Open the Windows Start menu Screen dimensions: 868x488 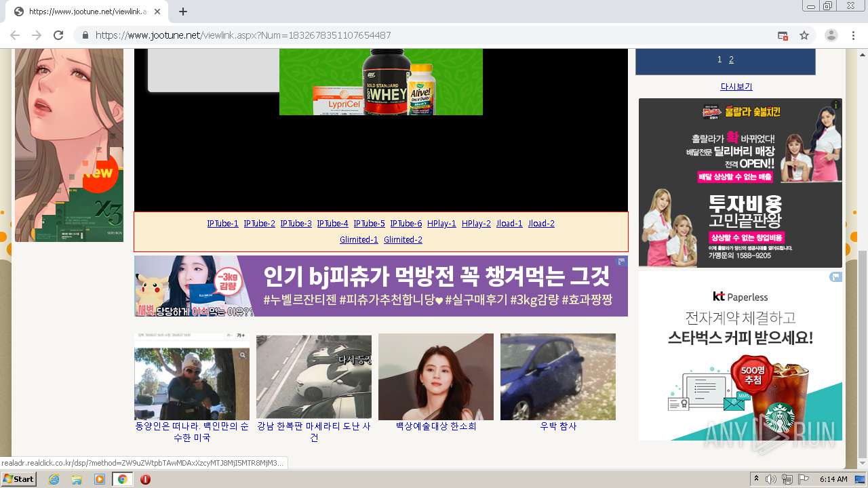coord(19,479)
